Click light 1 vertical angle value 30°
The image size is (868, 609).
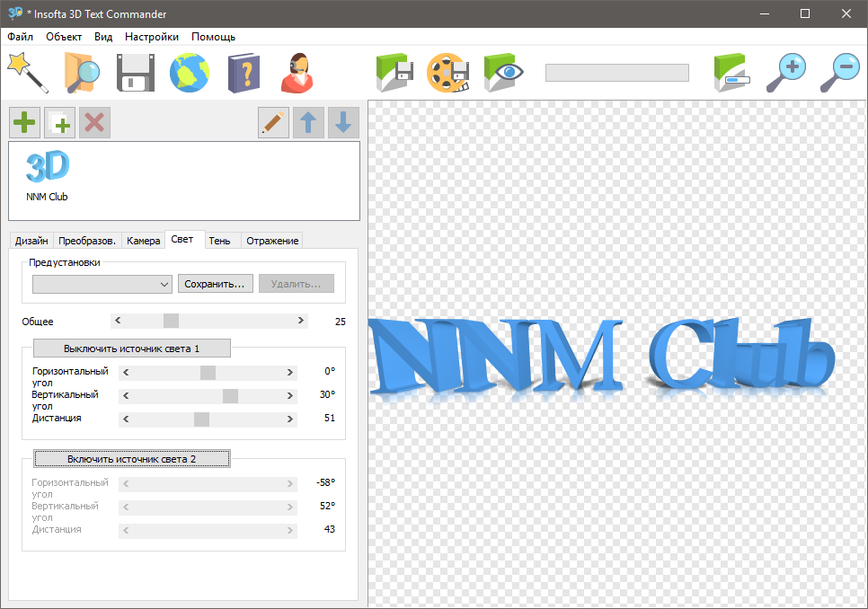pyautogui.click(x=328, y=394)
